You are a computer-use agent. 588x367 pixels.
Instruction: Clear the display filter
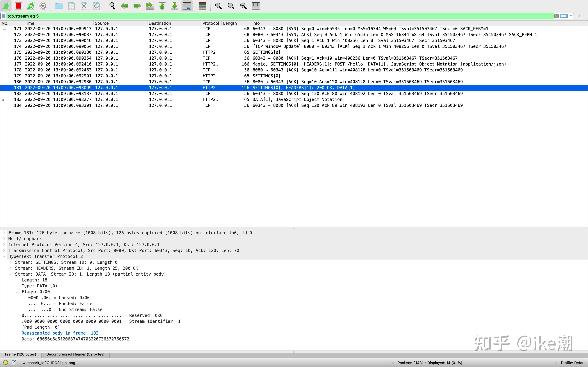coord(556,16)
